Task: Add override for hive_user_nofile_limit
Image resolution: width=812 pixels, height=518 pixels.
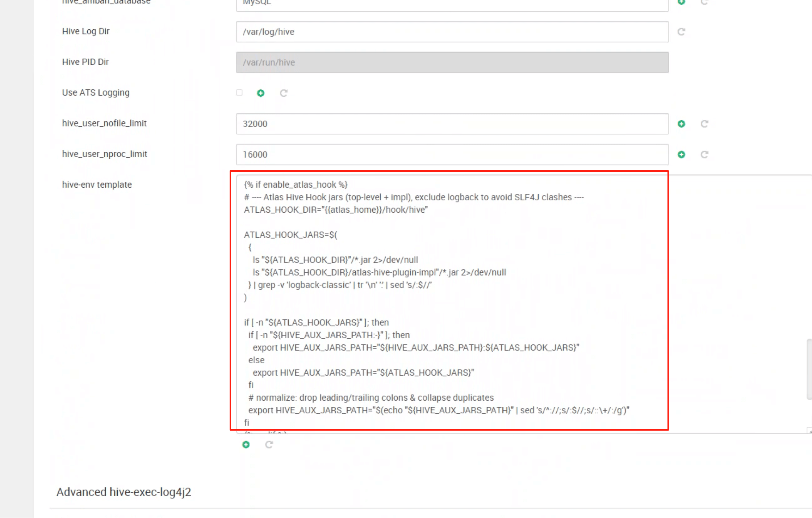Action: pos(681,124)
